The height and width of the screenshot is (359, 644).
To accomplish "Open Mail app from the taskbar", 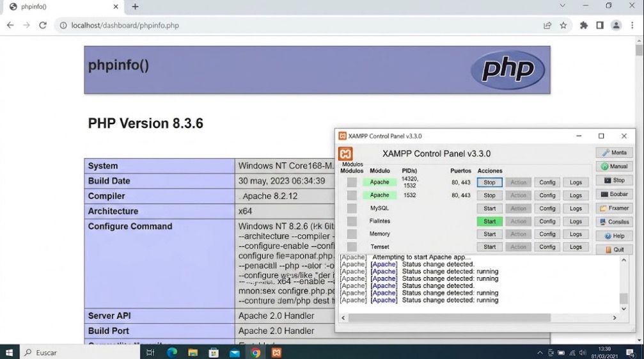I will [235, 353].
